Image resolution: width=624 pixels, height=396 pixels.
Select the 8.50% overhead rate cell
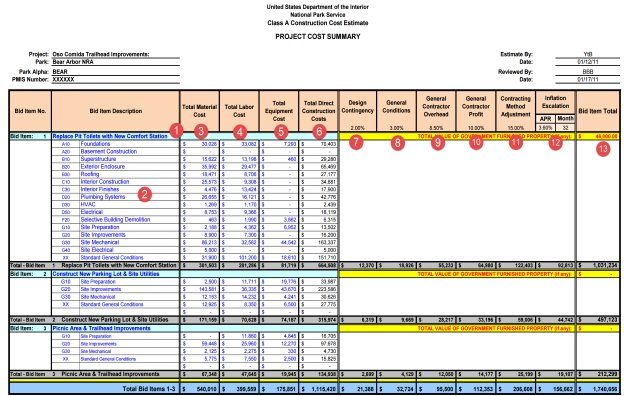pyautogui.click(x=436, y=128)
